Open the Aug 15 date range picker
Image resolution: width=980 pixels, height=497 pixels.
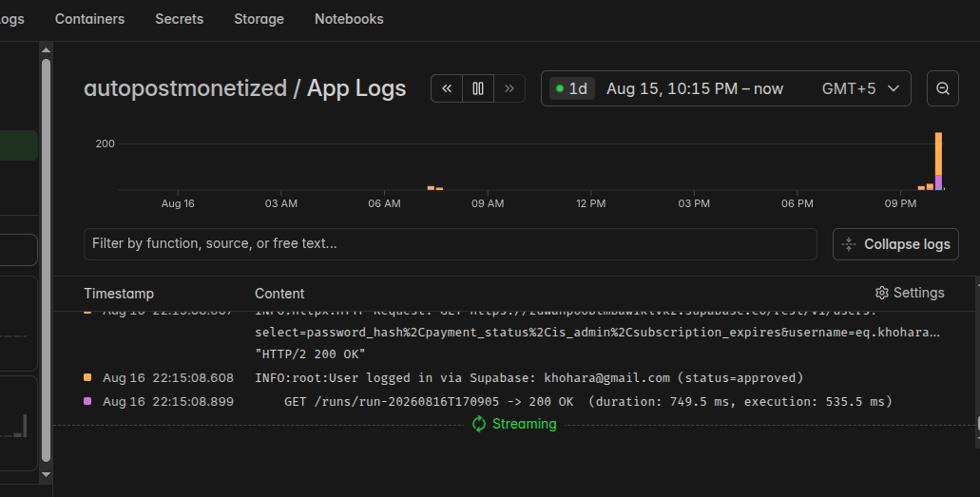coord(695,88)
